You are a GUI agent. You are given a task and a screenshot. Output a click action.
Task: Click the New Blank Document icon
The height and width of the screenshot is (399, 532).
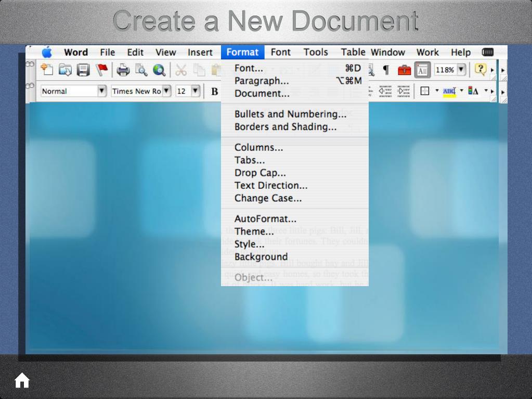point(47,70)
